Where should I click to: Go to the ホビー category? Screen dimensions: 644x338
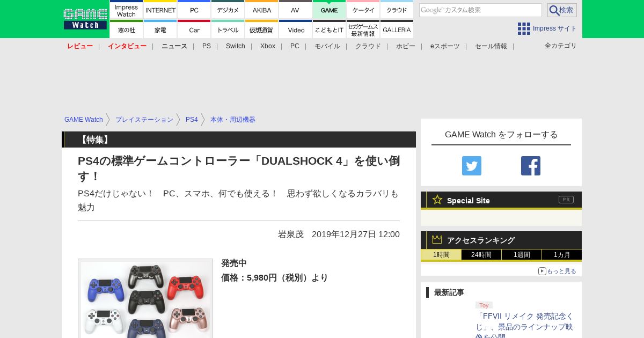coord(406,46)
